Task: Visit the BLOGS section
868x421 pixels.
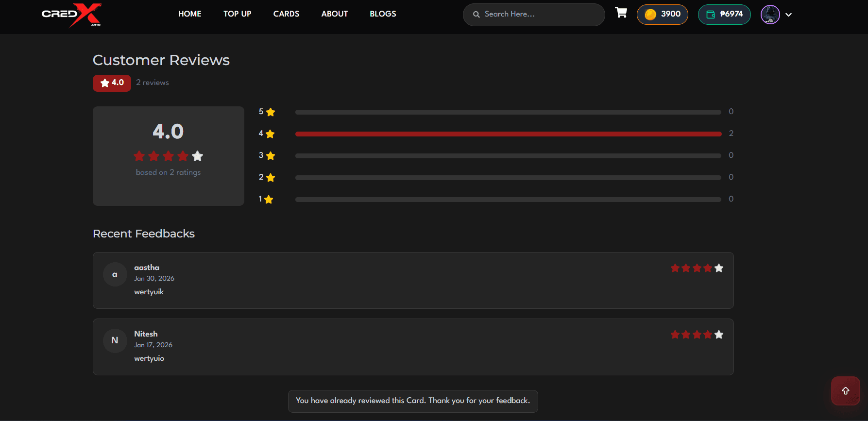Action: tap(383, 14)
